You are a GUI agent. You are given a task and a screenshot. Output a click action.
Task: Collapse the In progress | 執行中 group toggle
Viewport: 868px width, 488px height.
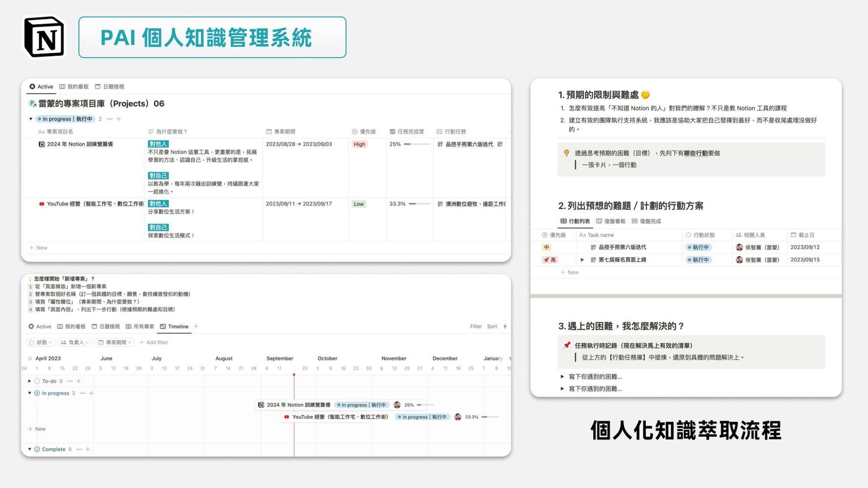click(31, 119)
